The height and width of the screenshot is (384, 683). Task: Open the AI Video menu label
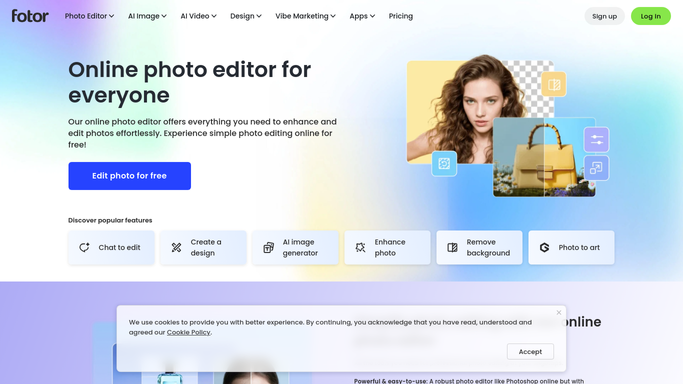click(195, 16)
